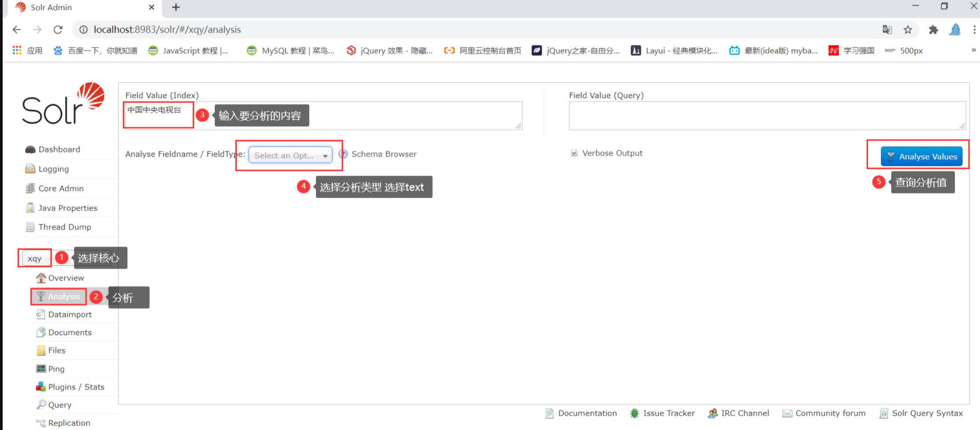
Task: Open 阿里云控制台首页 bookmark
Action: [483, 51]
